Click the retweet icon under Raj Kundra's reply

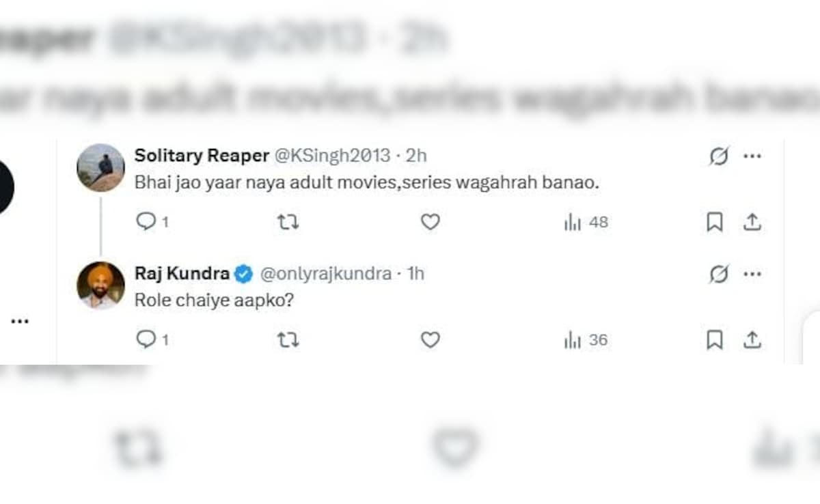click(x=288, y=339)
